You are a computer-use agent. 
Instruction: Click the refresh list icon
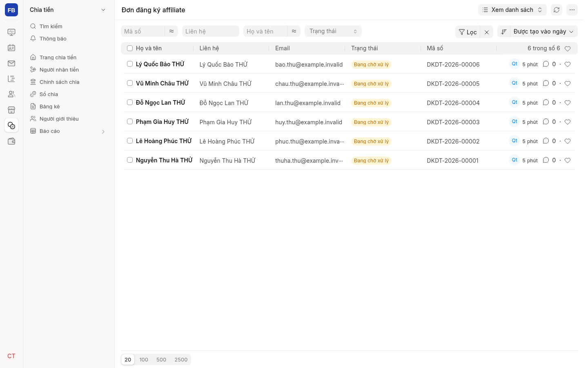coord(557,10)
